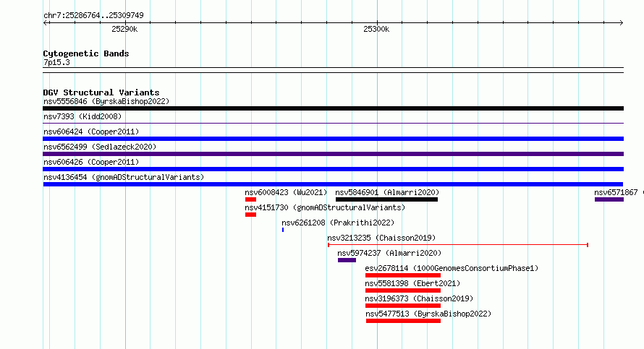Click the nsv4136454 (gnomADStructuralVariants) label

click(x=124, y=177)
